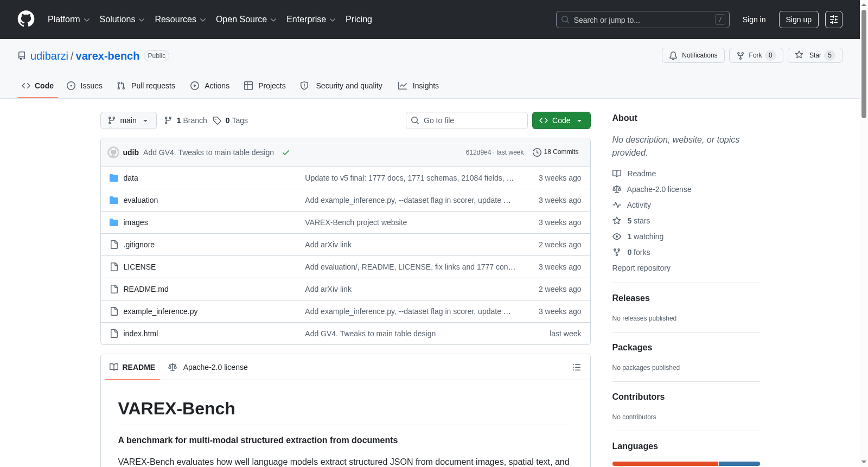Click the blue language bar segment
Screen dimensions: 868x467
coord(739,464)
